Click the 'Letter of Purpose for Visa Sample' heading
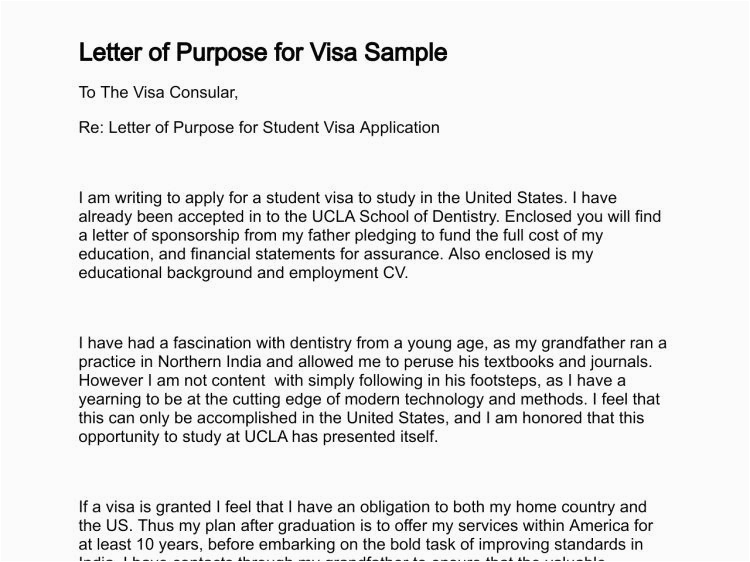Image resolution: width=750 pixels, height=562 pixels. click(263, 53)
